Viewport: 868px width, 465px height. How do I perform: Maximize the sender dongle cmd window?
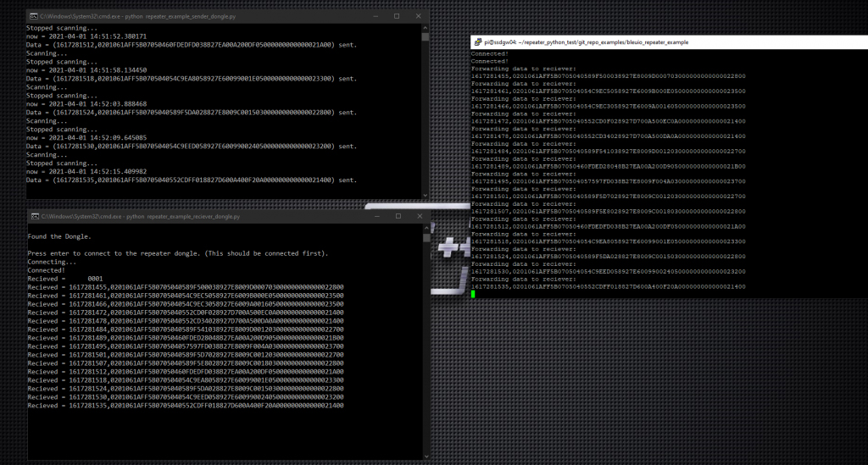[x=396, y=16]
